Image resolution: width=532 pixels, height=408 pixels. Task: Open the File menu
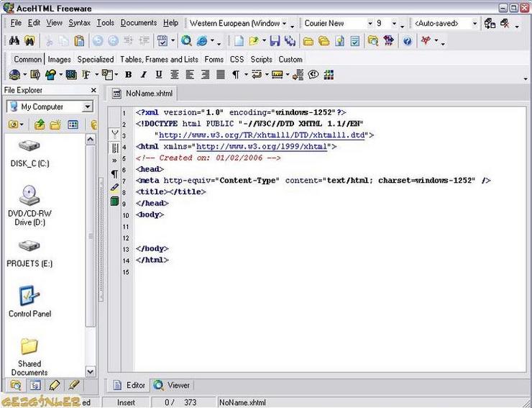16,23
